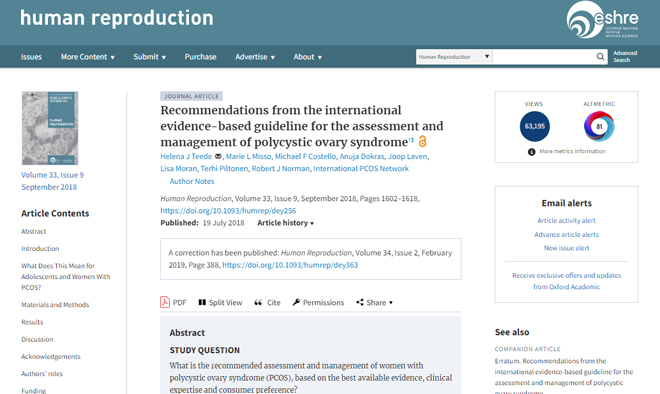
Task: Click the Published: 19 July 2018 text
Action: tap(202, 223)
